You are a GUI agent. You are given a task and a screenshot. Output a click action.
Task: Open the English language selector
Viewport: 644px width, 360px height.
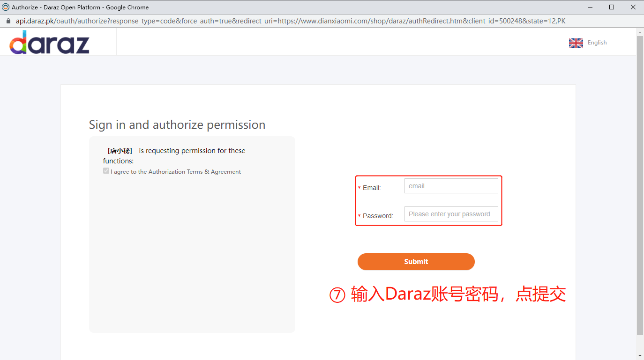pos(597,43)
